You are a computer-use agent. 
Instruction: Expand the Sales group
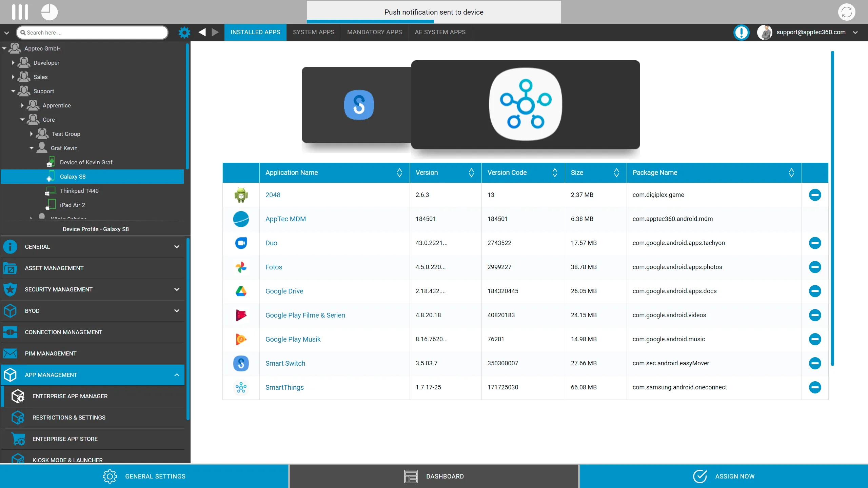(x=13, y=77)
